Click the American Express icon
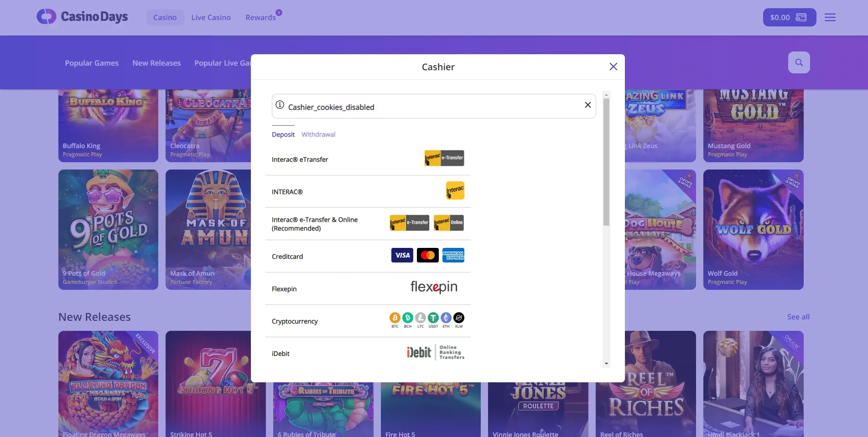Screen dimensions: 868x437 (x=453, y=255)
